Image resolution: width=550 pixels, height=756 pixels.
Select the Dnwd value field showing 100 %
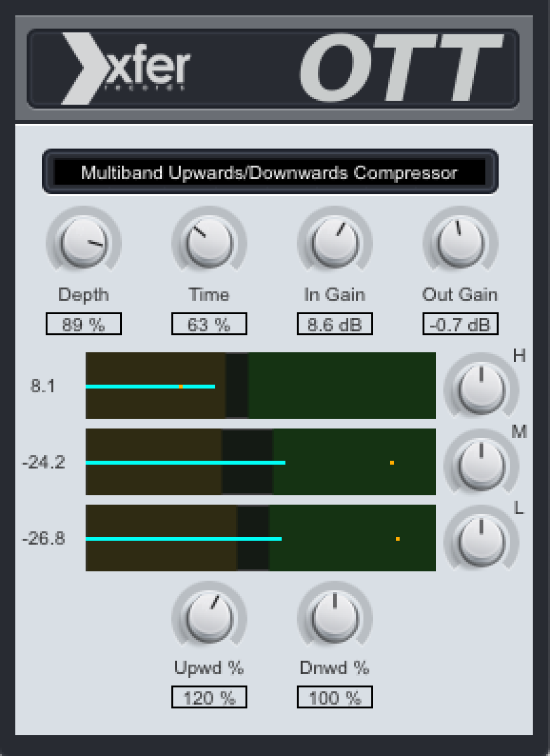[335, 697]
